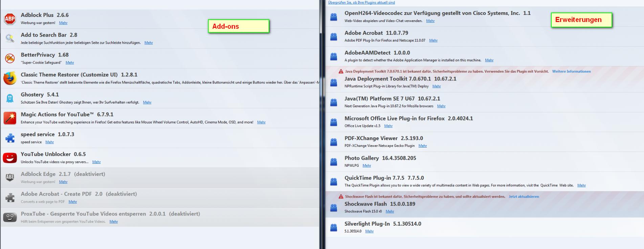This screenshot has width=644, height=249.
Task: Click the Silverlight Plug-In brick icon
Action: coord(334,227)
